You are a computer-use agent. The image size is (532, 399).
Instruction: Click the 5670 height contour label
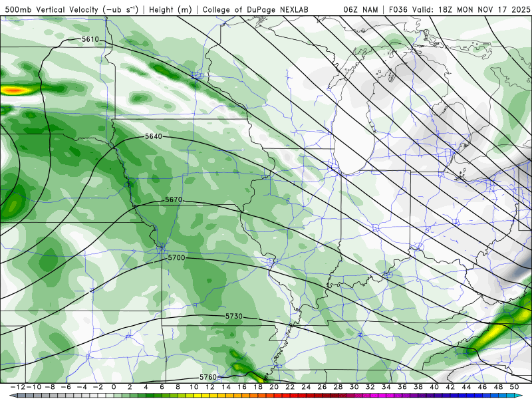pyautogui.click(x=174, y=200)
